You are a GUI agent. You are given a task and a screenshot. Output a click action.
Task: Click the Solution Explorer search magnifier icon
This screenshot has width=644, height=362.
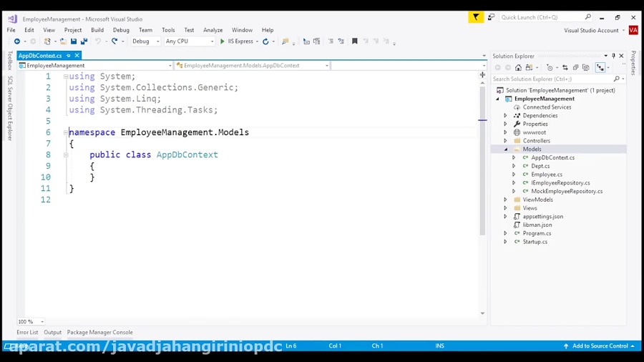point(617,79)
